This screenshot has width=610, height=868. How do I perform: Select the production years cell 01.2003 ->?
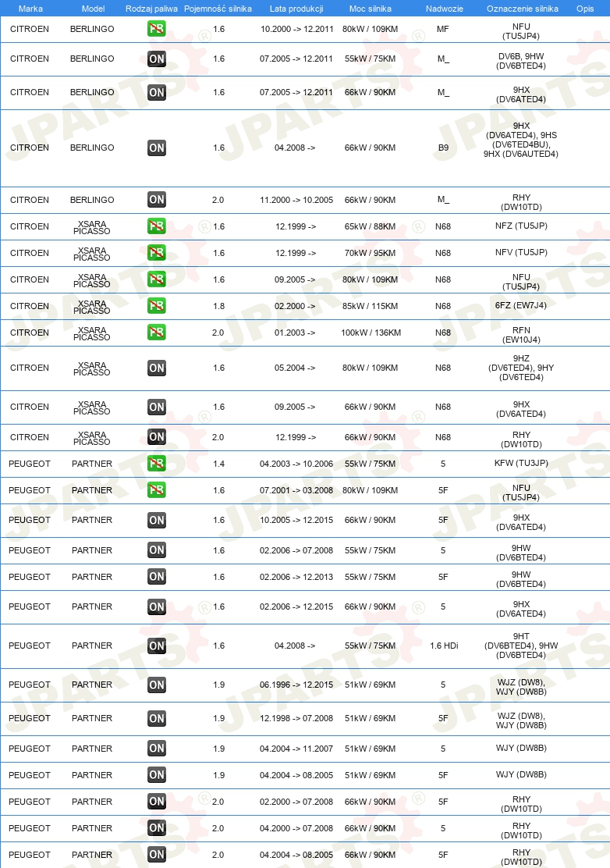pos(295,333)
